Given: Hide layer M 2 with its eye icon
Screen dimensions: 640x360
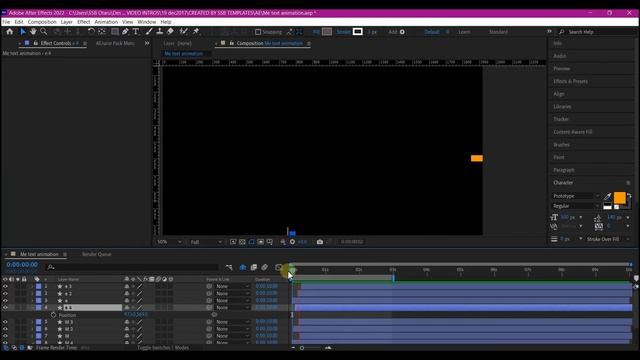Looking at the screenshot, I should coord(5,329).
